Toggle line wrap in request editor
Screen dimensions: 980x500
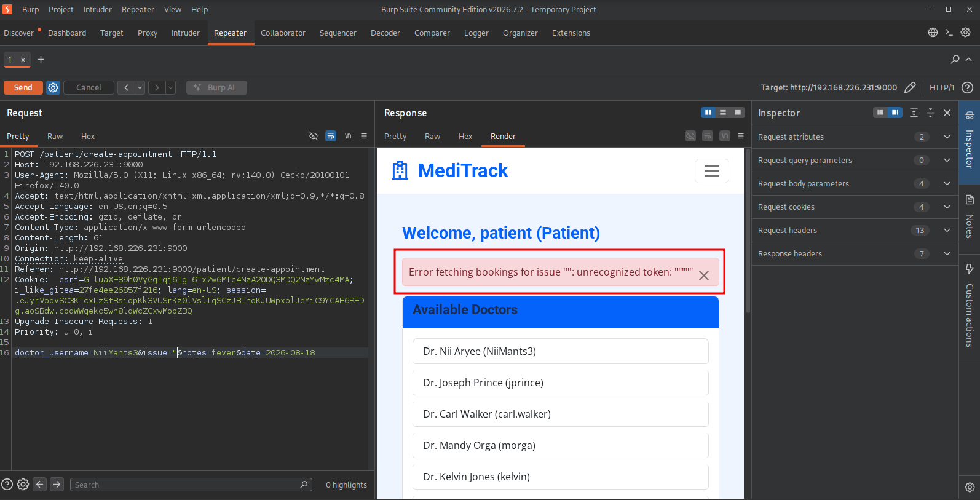(331, 136)
